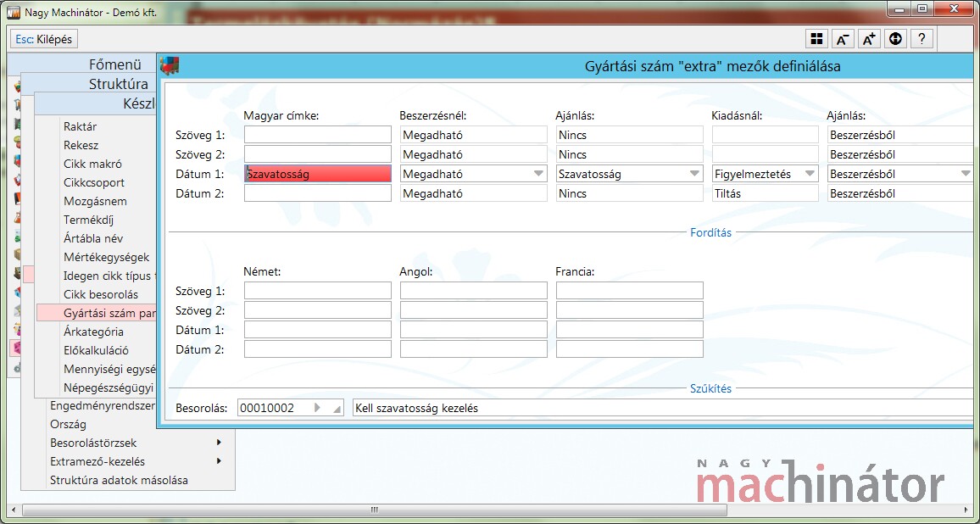This screenshot has width=980, height=524.
Task: Click Kell szavatosság kezelés description field
Action: 662,408
